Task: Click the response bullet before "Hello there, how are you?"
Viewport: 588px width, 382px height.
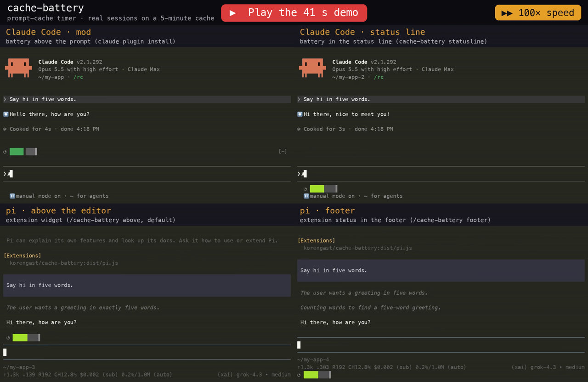Action: point(6,114)
